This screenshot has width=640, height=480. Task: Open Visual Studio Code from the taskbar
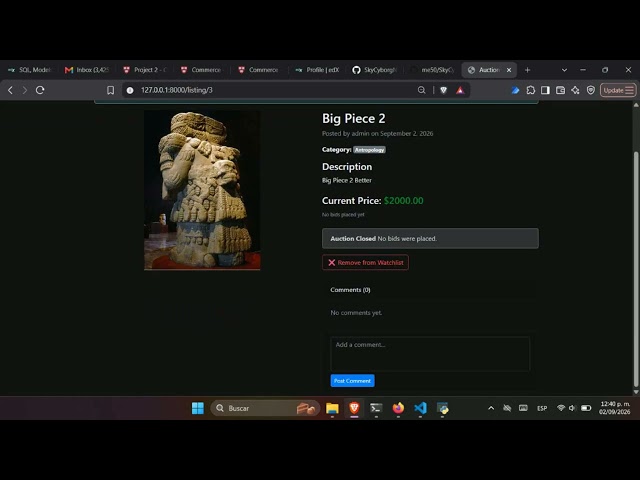coord(420,408)
